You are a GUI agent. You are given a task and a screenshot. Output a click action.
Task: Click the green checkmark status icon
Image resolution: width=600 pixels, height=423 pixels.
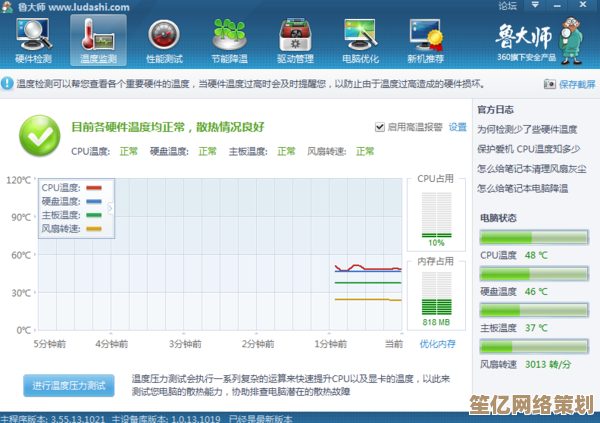(x=39, y=135)
